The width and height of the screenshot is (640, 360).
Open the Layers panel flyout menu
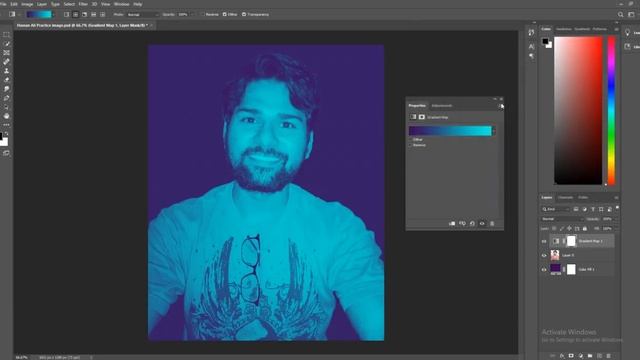[x=616, y=198]
